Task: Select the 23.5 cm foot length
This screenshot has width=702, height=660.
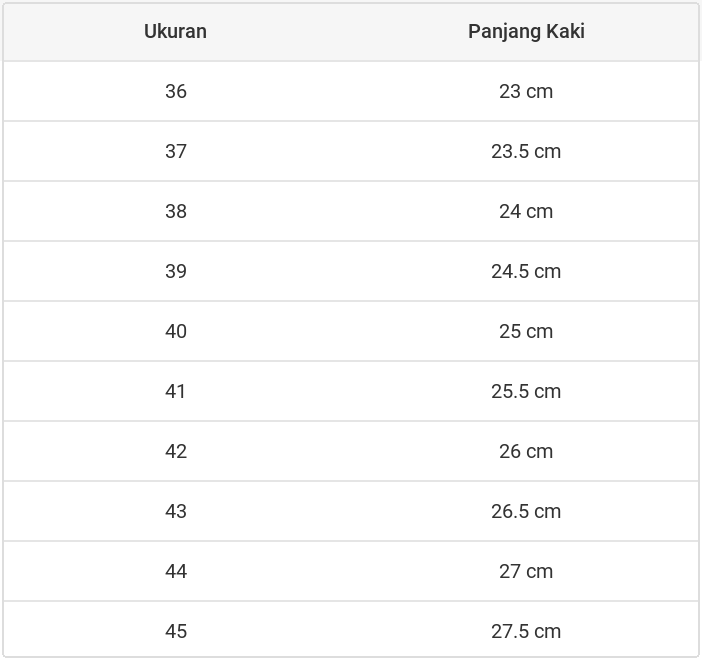Action: [x=526, y=151]
